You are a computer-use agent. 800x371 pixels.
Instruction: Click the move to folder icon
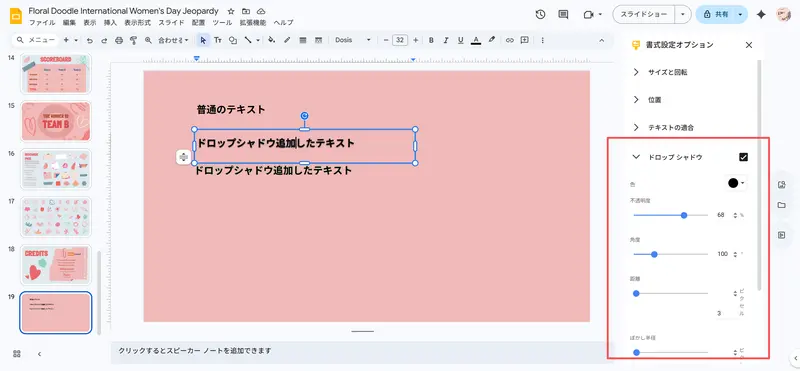coord(246,11)
